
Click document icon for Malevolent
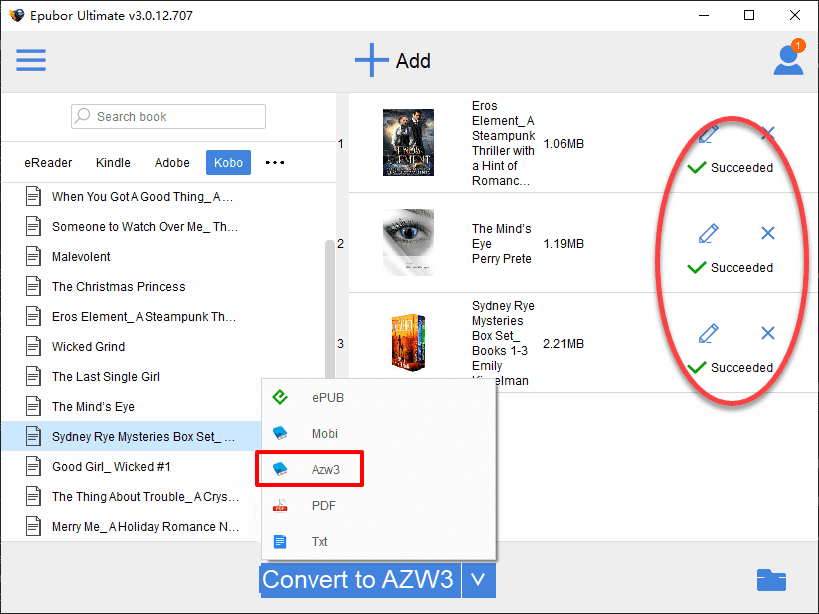click(33, 256)
